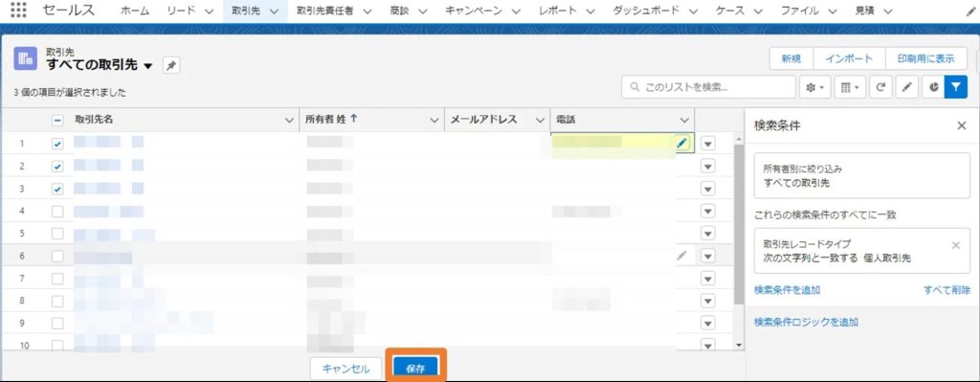Click the pencil icon in row 6 phone cell

681,255
